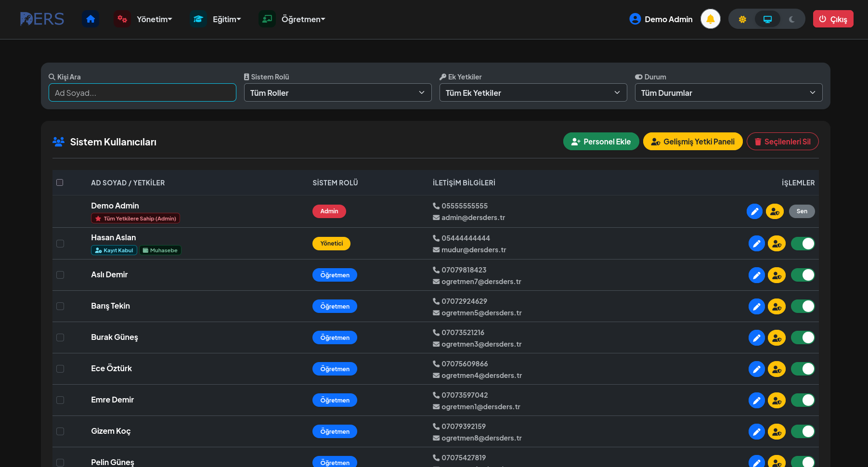Click the yellow Yönetici role badge
Image resolution: width=868 pixels, height=467 pixels.
click(x=332, y=244)
